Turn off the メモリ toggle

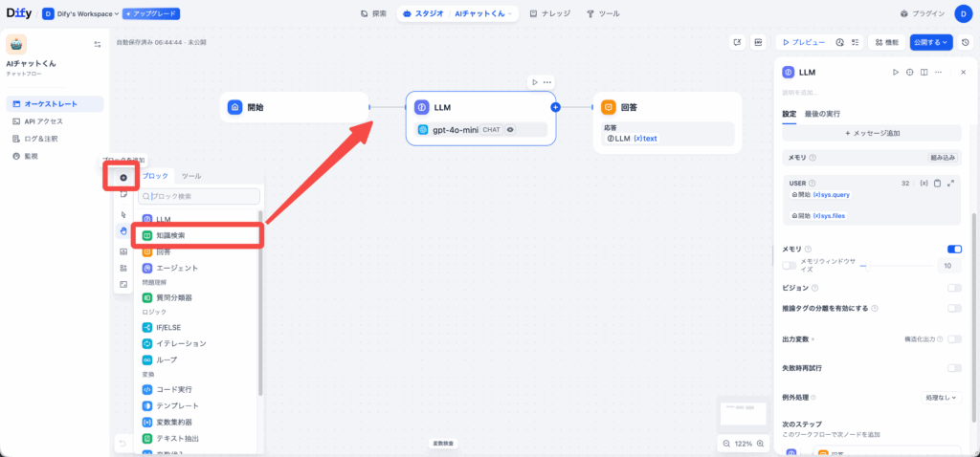(x=953, y=249)
